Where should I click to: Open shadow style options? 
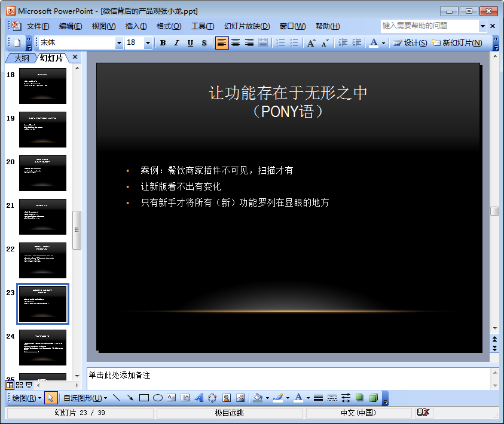pos(359,398)
